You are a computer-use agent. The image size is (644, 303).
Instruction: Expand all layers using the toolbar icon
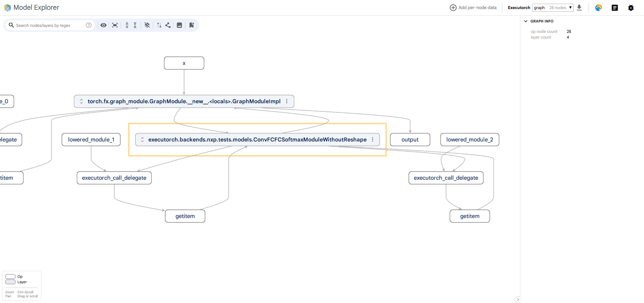(127, 25)
